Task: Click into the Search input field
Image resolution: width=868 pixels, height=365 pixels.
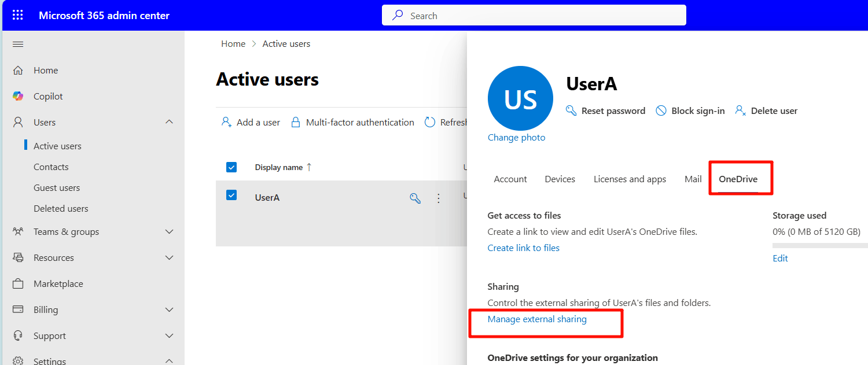Action: coord(534,16)
